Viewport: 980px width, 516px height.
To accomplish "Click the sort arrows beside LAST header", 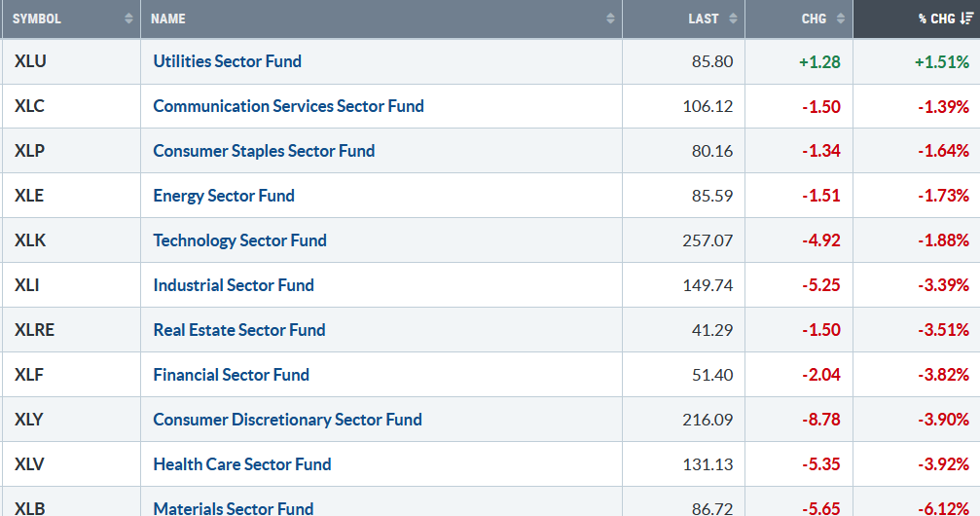I will [x=733, y=18].
